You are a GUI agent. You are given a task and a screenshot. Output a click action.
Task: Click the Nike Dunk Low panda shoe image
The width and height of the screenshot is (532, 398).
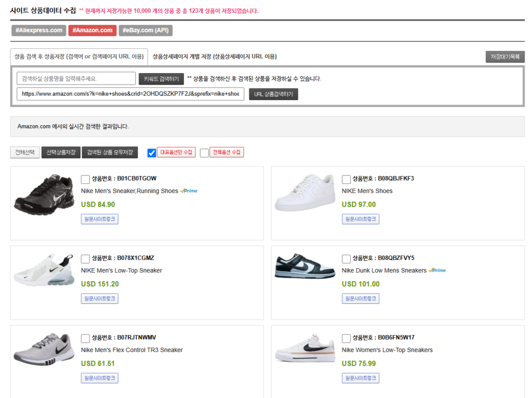pos(304,266)
